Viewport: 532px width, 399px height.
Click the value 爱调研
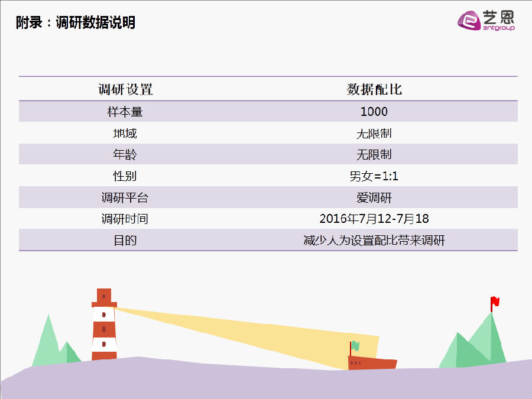coord(374,197)
